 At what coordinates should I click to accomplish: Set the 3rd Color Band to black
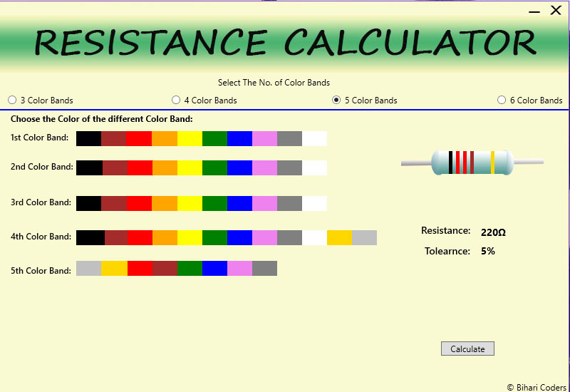pos(88,203)
